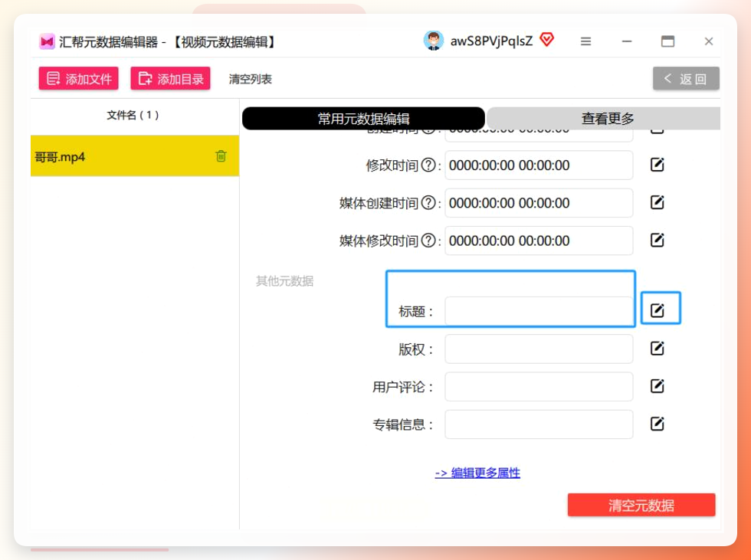Click the 添加目录 button

(170, 78)
